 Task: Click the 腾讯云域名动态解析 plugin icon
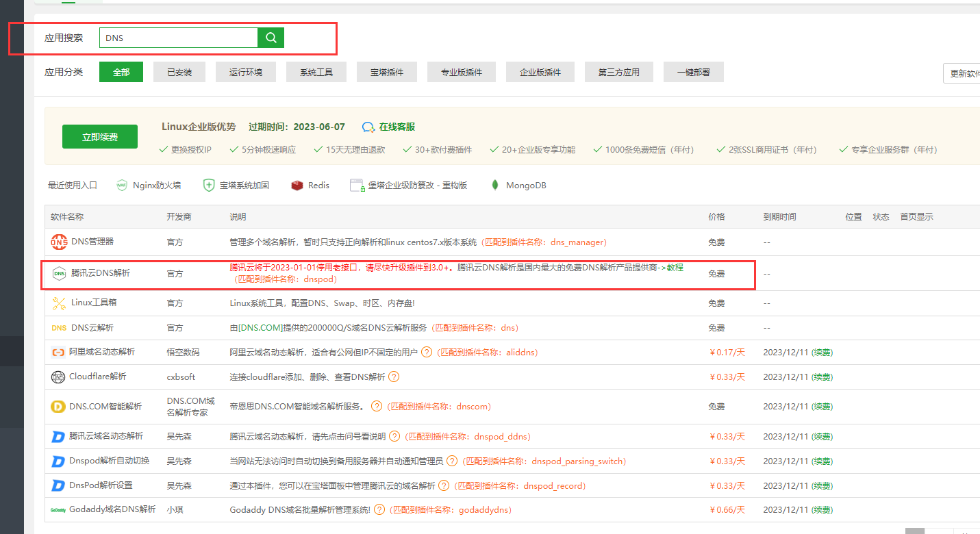coord(58,436)
